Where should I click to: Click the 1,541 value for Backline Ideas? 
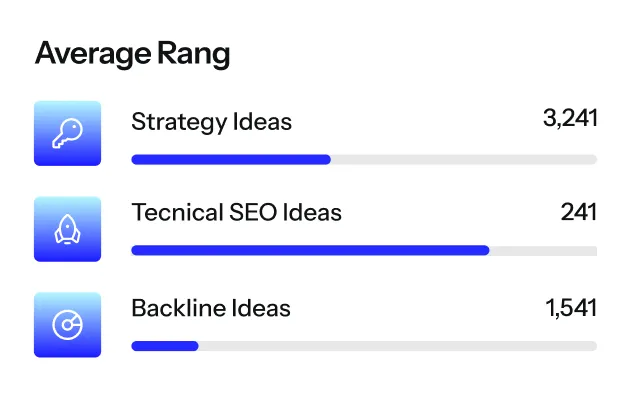point(571,308)
